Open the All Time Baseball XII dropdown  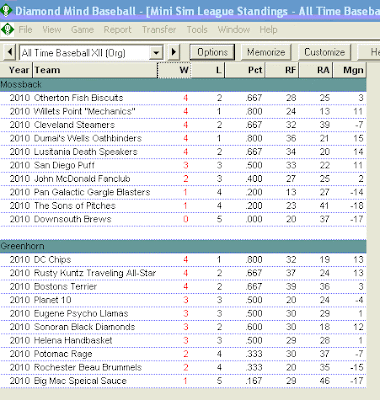click(x=156, y=53)
